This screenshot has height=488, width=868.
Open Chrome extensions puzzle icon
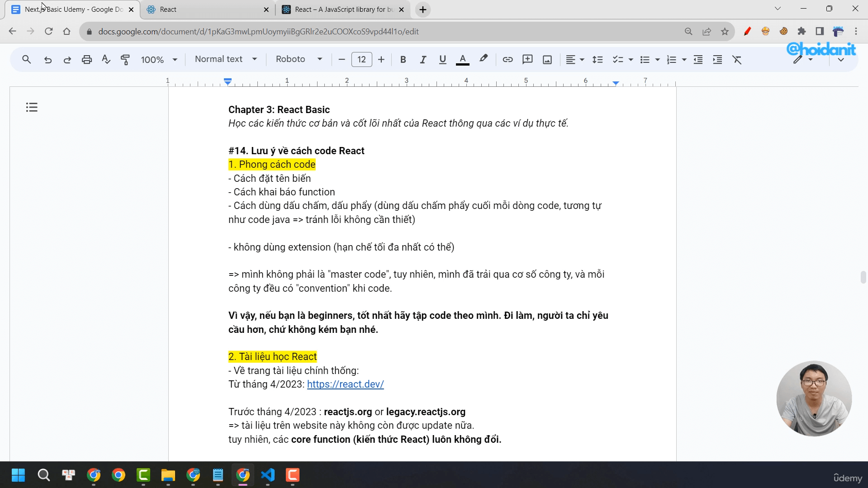coord(802,31)
